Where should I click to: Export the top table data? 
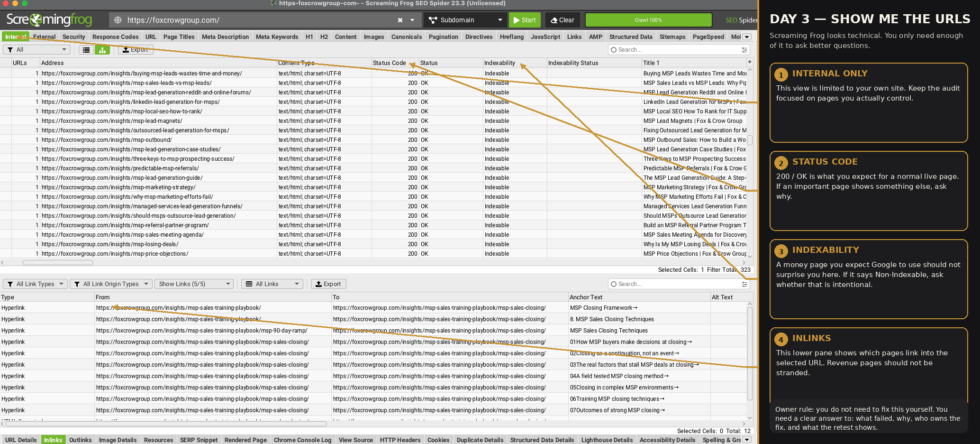[x=136, y=50]
